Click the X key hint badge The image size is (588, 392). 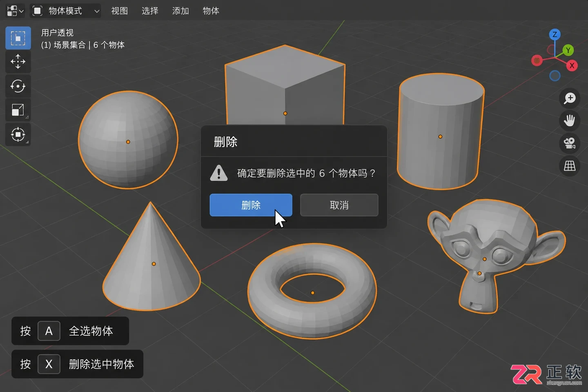click(x=49, y=364)
